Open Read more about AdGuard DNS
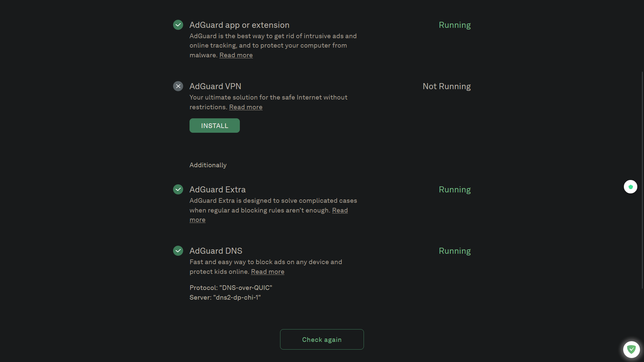Viewport: 644px width, 362px height. click(267, 271)
